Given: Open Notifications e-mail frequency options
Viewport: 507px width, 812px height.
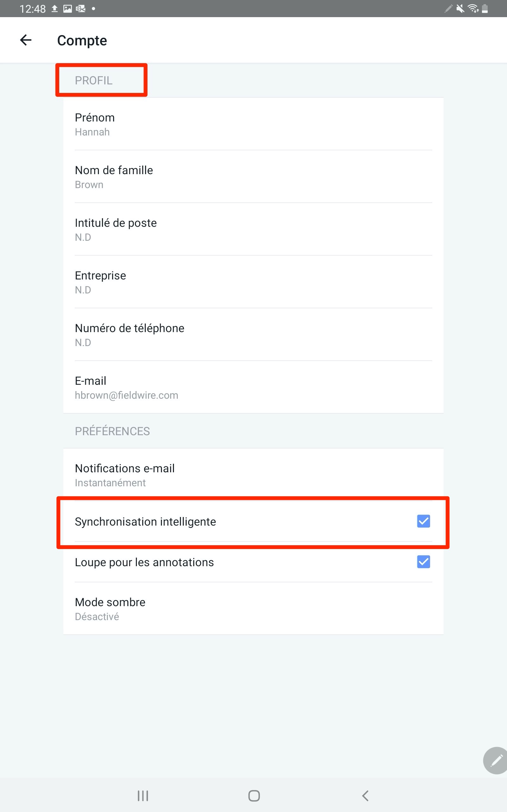Looking at the screenshot, I should [x=253, y=475].
